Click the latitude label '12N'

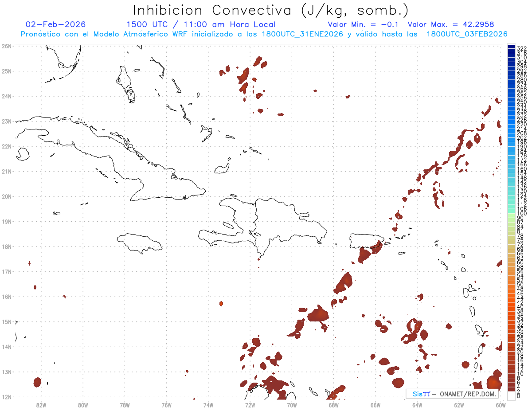[x=6, y=397]
